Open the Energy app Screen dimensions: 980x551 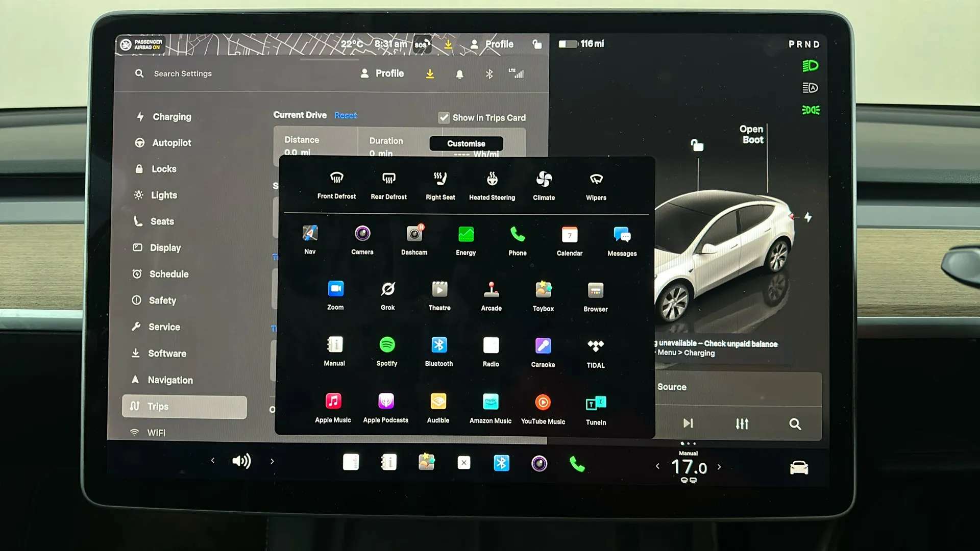(x=466, y=241)
